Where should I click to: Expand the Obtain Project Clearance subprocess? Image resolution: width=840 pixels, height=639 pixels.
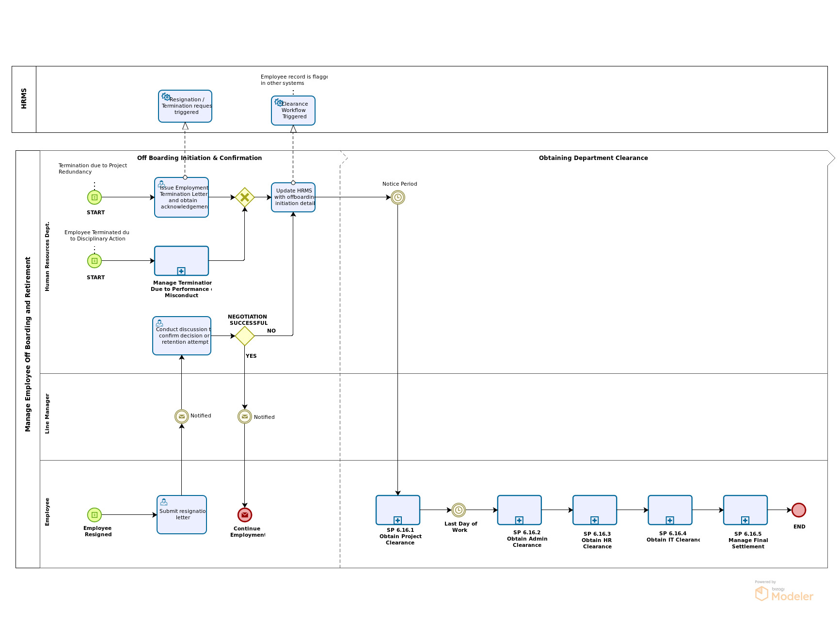pyautogui.click(x=397, y=520)
